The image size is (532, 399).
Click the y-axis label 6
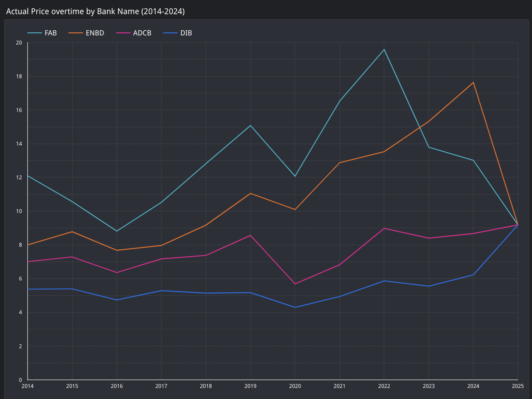click(x=21, y=279)
